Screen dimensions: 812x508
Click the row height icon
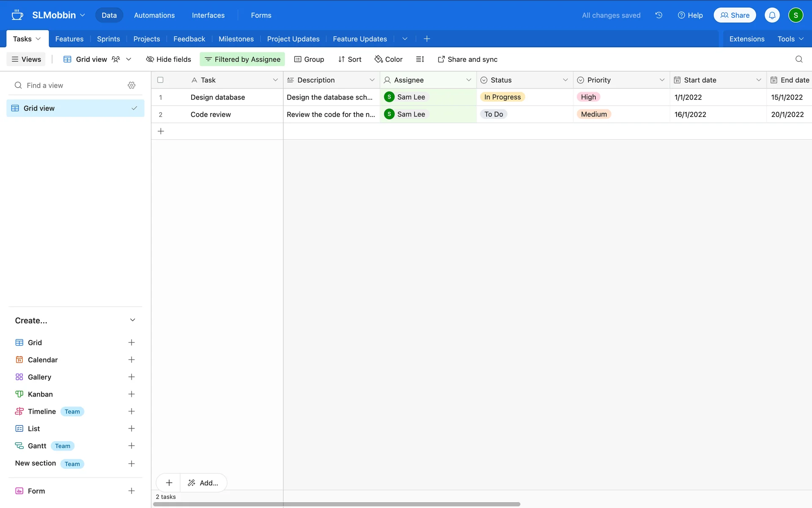(420, 59)
